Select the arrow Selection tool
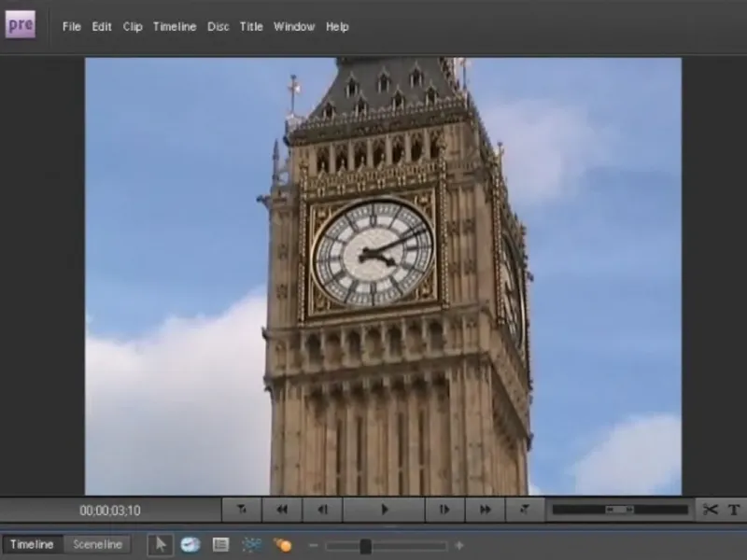This screenshot has height=560, width=747. (x=161, y=544)
